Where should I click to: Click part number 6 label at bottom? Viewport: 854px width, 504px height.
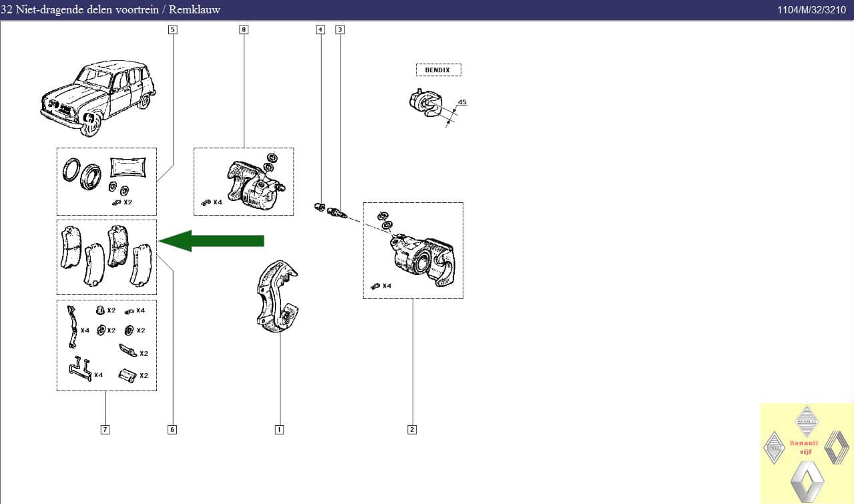[x=172, y=429]
